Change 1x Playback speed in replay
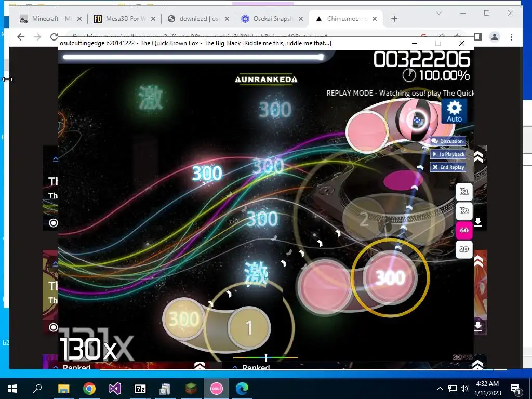 click(x=448, y=154)
